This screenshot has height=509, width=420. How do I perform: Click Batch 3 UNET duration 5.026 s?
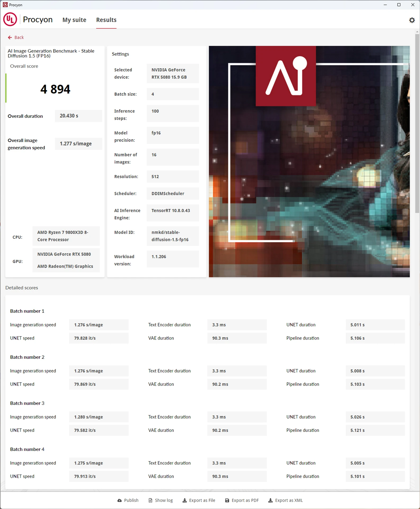point(375,417)
